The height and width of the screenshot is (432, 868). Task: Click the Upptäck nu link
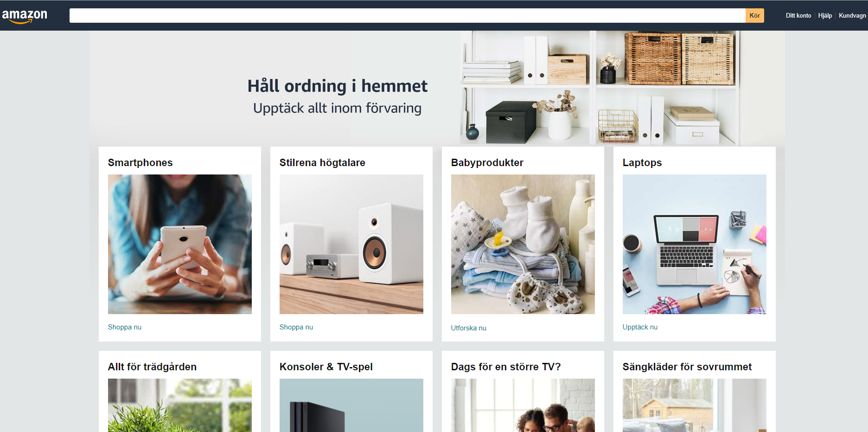pyautogui.click(x=640, y=327)
